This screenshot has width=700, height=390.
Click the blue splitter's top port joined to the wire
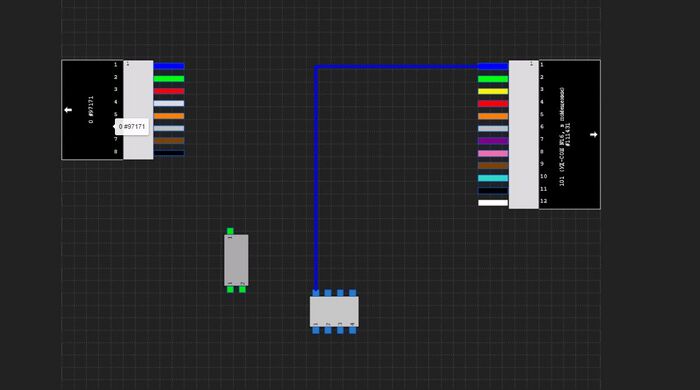click(x=316, y=293)
